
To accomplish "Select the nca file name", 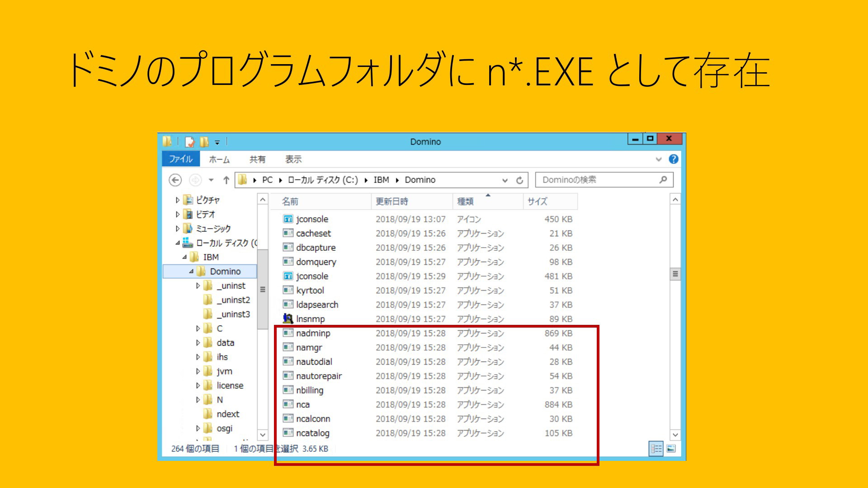I will pyautogui.click(x=303, y=405).
